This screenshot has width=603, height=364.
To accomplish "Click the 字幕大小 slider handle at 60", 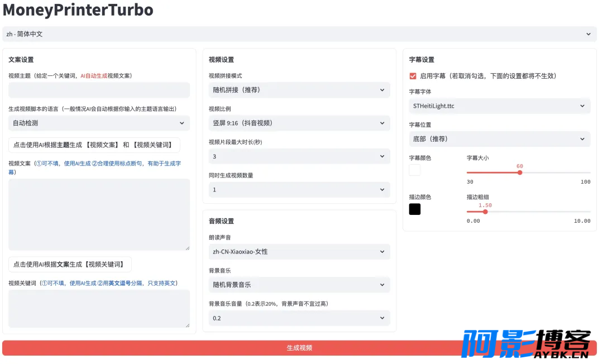I will (520, 173).
